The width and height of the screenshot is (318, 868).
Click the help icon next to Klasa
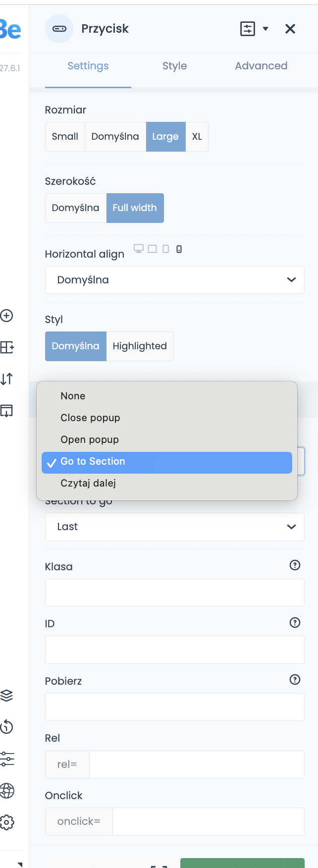click(x=295, y=565)
